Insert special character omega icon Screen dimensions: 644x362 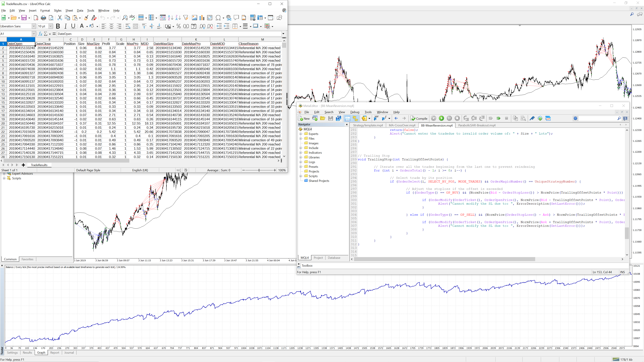click(x=218, y=18)
